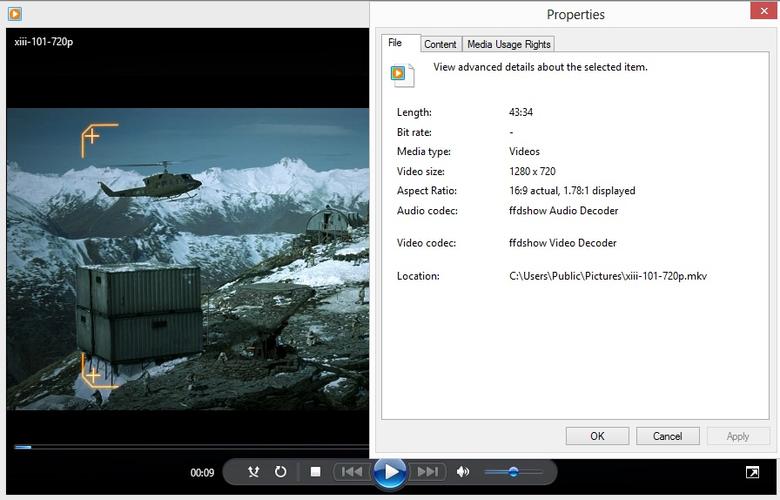
Task: Click the Properties dialog title
Action: tap(576, 14)
